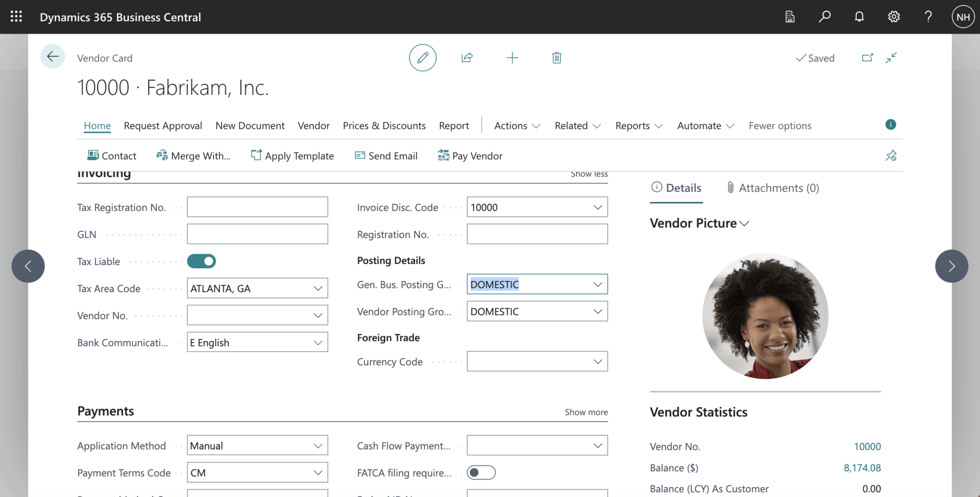Open the Application Method dropdown

(x=318, y=446)
